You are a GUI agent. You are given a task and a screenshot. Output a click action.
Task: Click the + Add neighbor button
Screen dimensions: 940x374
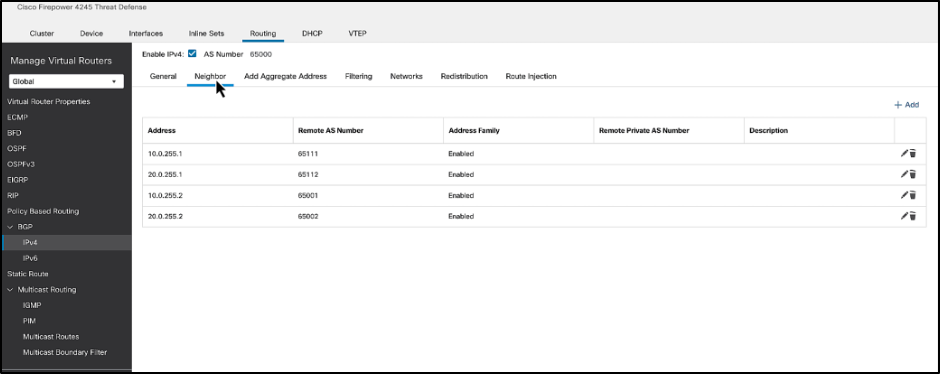pyautogui.click(x=906, y=105)
